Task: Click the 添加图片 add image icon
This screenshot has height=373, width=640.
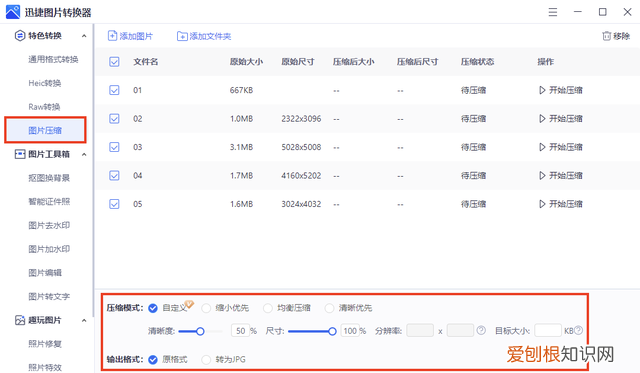Action: click(x=112, y=36)
